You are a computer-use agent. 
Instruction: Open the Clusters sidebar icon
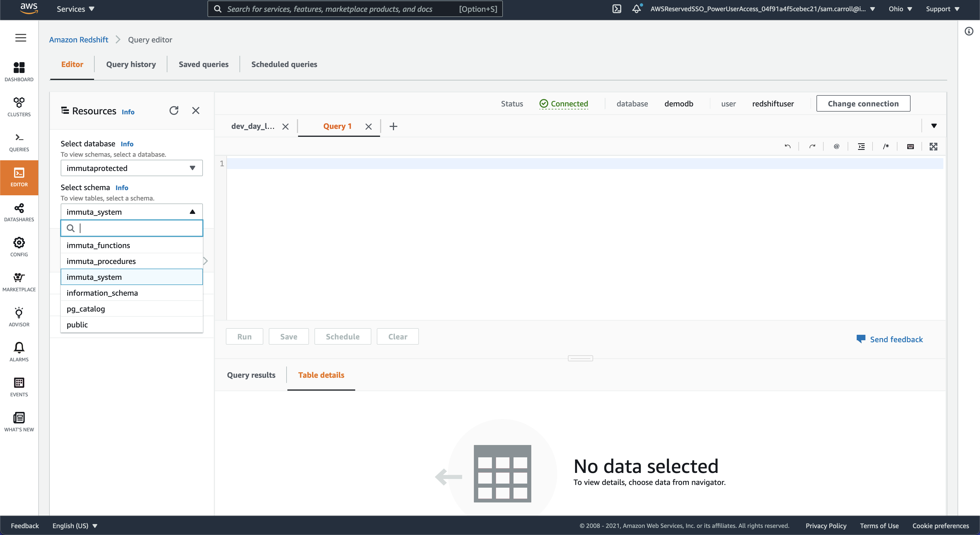pos(19,107)
